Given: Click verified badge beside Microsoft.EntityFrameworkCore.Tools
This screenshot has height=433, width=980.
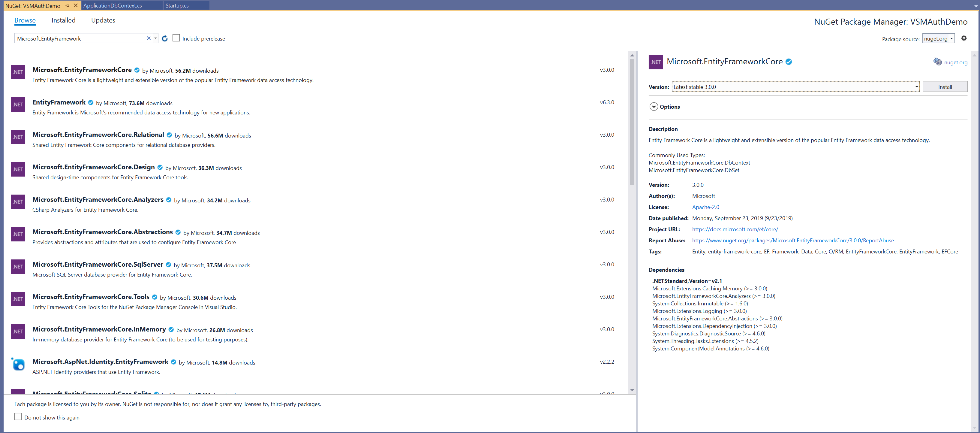Looking at the screenshot, I should pyautogui.click(x=155, y=297).
